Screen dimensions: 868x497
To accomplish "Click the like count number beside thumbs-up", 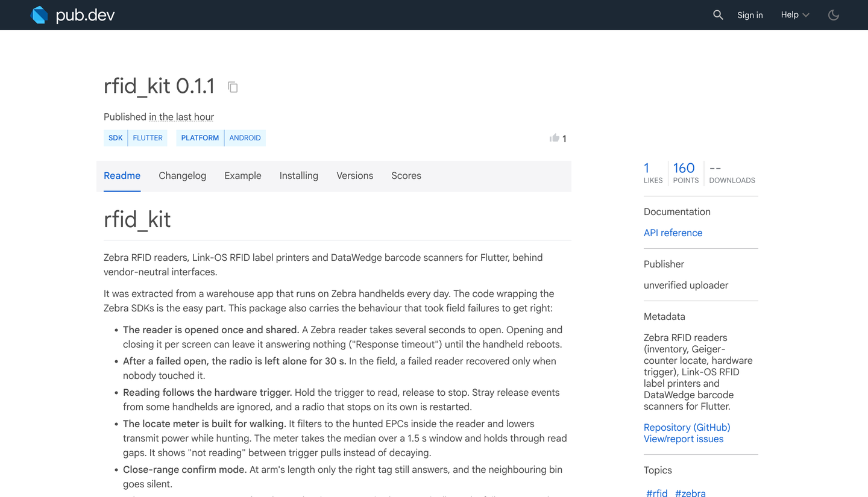I will coord(564,139).
